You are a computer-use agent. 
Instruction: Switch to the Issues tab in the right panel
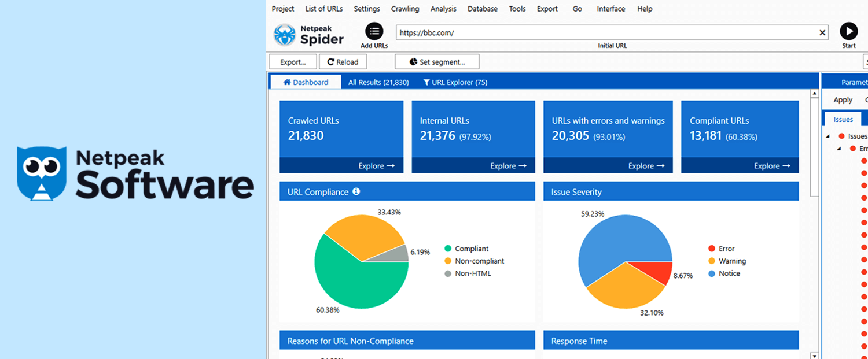843,119
